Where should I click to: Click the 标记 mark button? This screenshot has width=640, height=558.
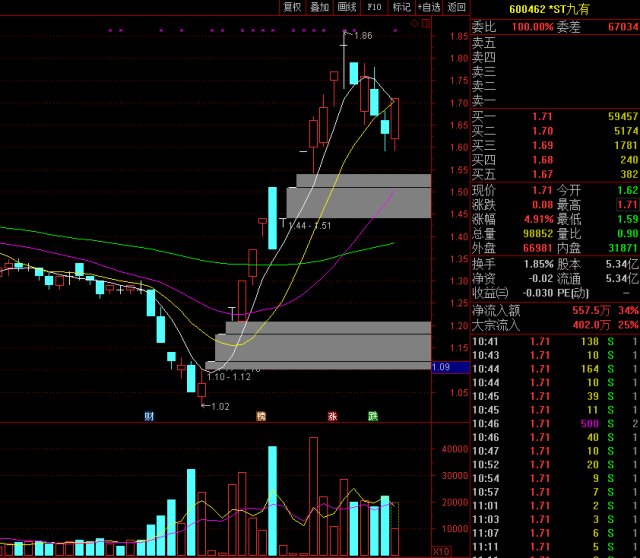tap(401, 7)
